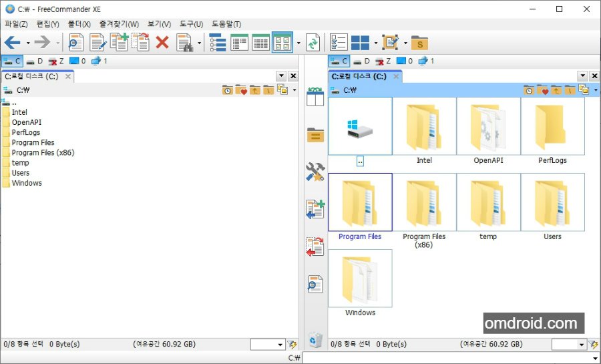Open the 즐겨찾기(W) menu
Screen dimensions: 601x364
tap(119, 24)
